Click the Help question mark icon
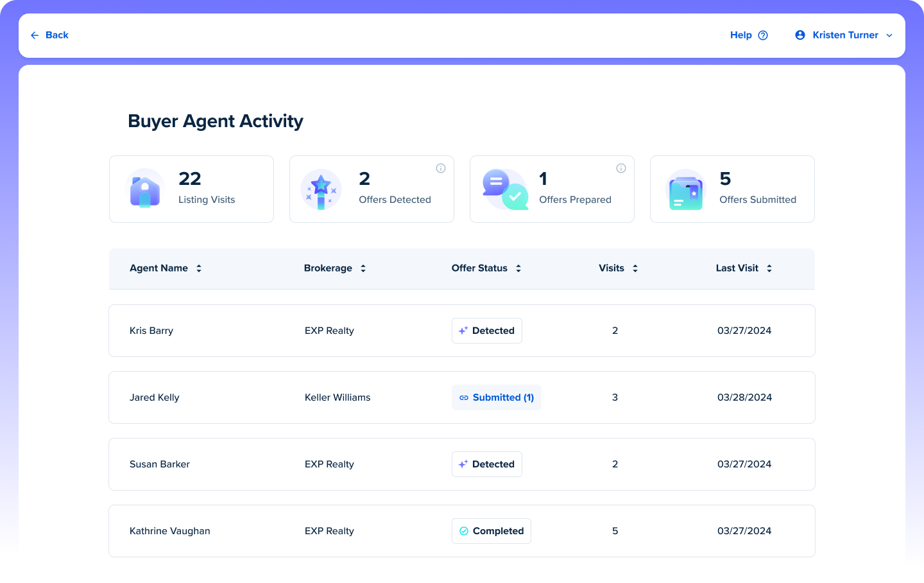Image resolution: width=924 pixels, height=583 pixels. tap(763, 35)
